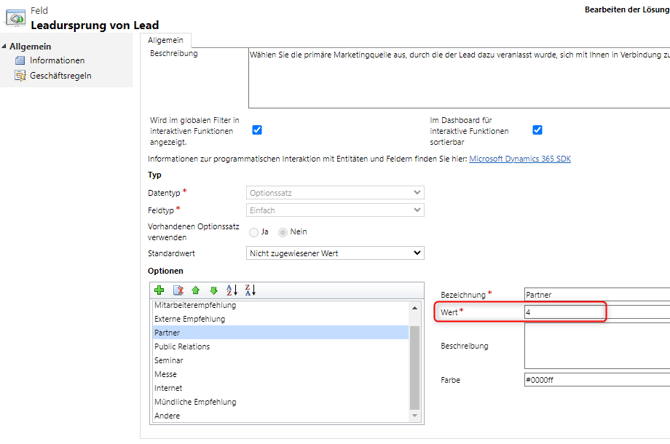Screen dimensions: 670x444
Task: Move the selected option up with the green up arrow
Action: (x=196, y=291)
